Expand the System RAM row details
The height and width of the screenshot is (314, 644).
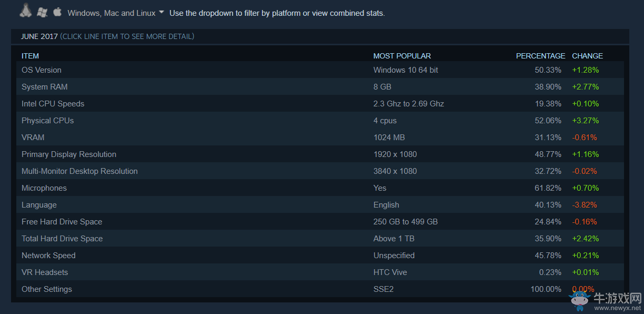click(x=320, y=86)
